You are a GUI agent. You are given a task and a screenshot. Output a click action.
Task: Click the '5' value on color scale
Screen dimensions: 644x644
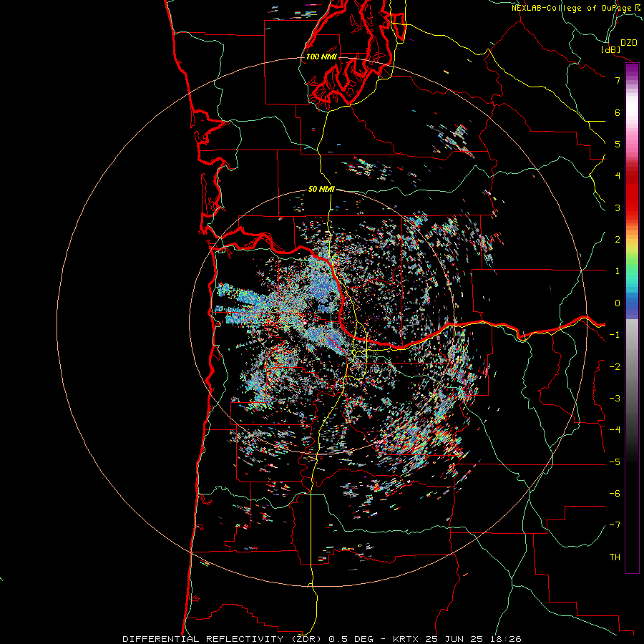coord(618,144)
